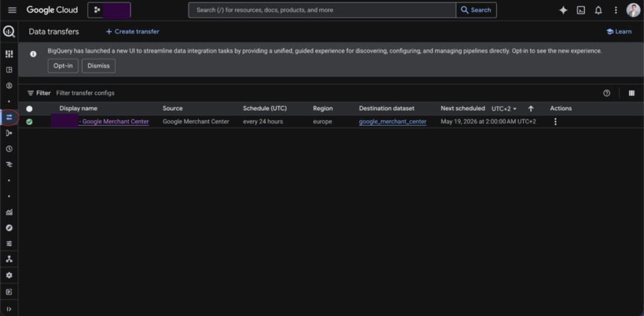644x316 pixels.
Task: Open column display options icon
Action: (x=631, y=93)
